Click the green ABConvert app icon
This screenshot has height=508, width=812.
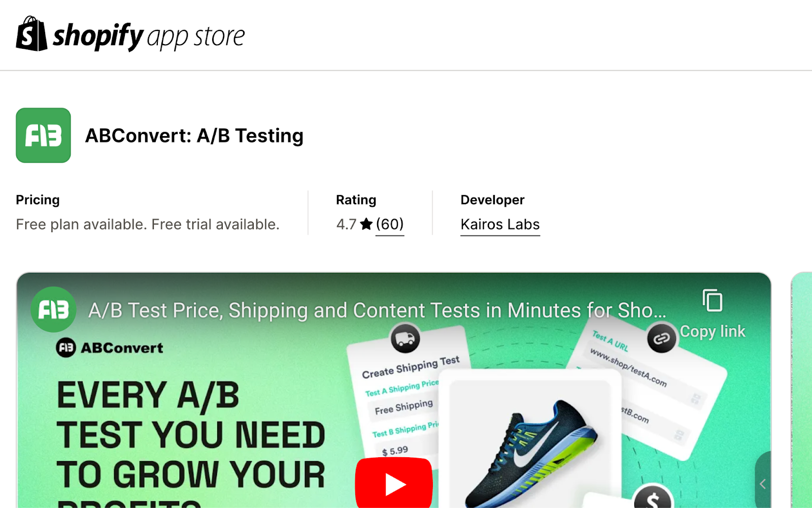pos(43,135)
